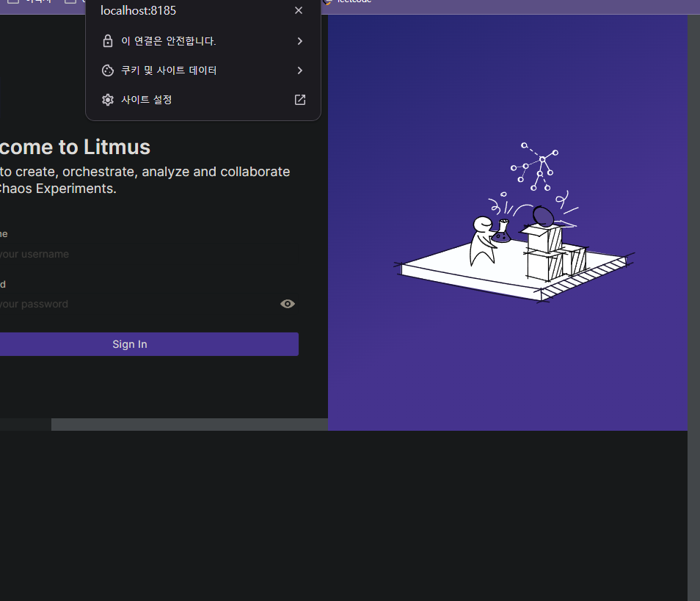Expand cookies and site data chevron
Image resolution: width=700 pixels, height=601 pixels.
300,70
